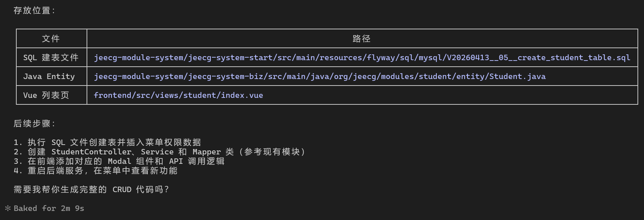Click the word Modal in step 3
This screenshot has height=220, width=644.
[120, 161]
